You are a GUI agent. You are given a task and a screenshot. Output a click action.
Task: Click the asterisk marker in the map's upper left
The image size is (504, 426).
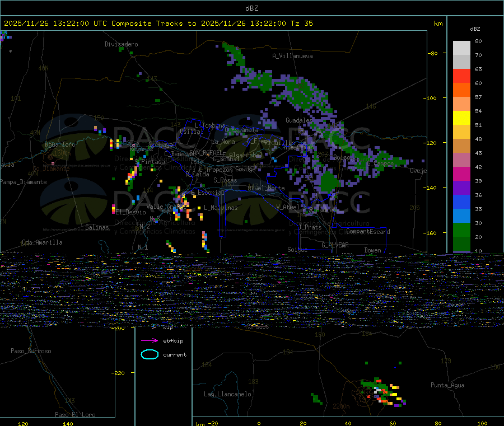pos(10,52)
